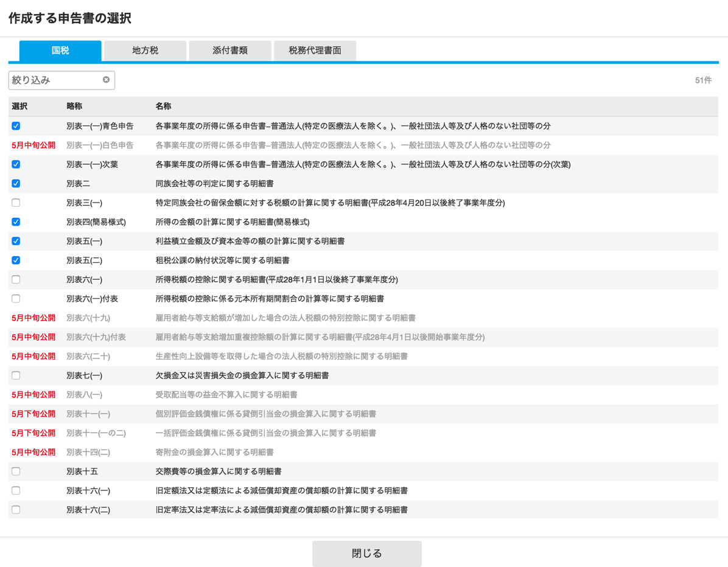The height and width of the screenshot is (567, 728).
Task: Untick the 別表五(二) checkbox
Action: (16, 260)
